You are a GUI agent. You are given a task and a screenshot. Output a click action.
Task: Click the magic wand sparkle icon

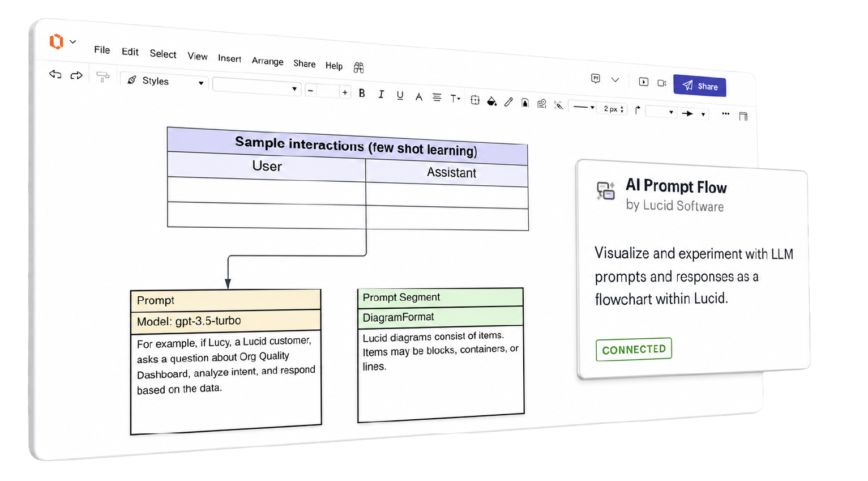pos(559,105)
